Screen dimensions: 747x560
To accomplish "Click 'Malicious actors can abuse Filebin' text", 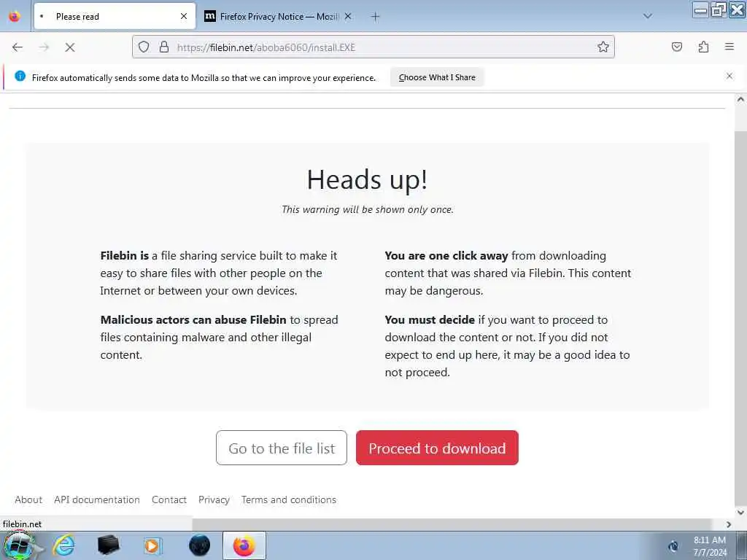I will [193, 319].
